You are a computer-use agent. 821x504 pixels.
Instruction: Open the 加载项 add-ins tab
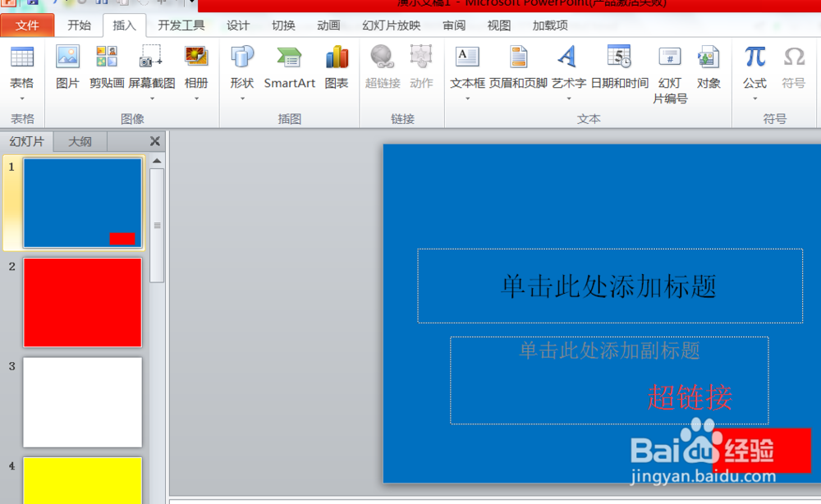550,25
